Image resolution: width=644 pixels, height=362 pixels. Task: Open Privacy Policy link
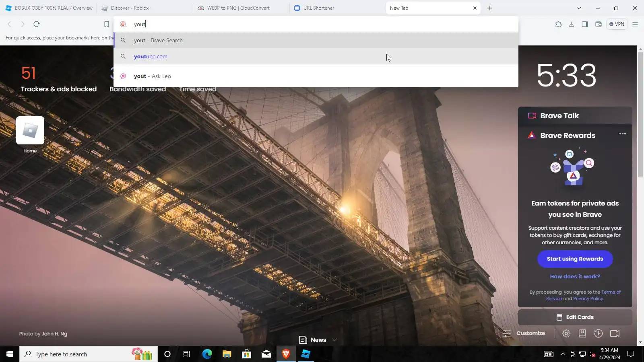[588, 299]
